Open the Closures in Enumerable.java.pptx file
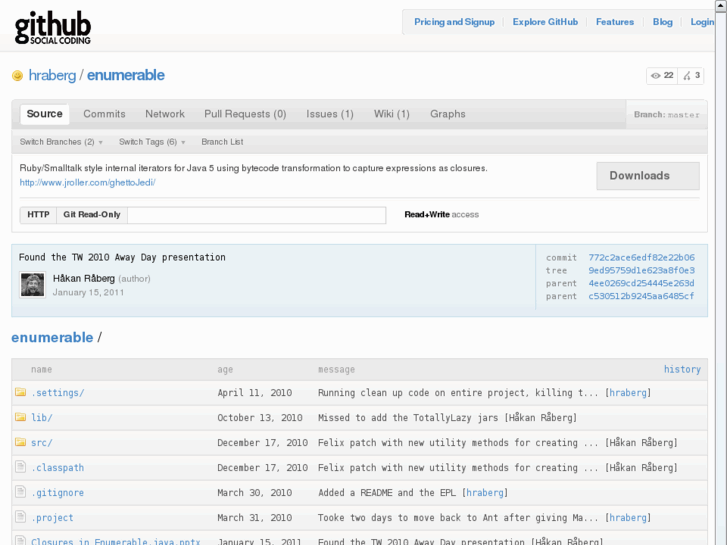 [x=115, y=541]
